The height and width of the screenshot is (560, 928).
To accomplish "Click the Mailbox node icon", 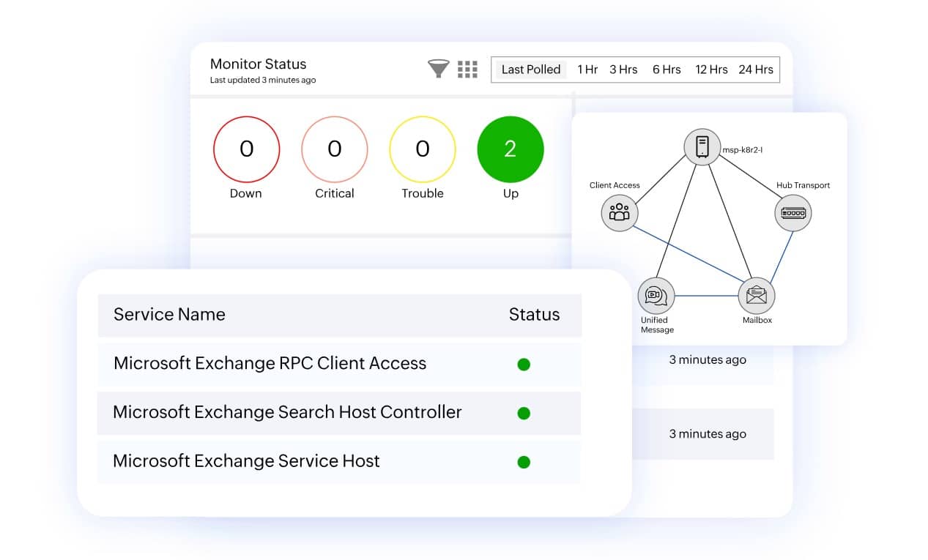I will pyautogui.click(x=757, y=296).
